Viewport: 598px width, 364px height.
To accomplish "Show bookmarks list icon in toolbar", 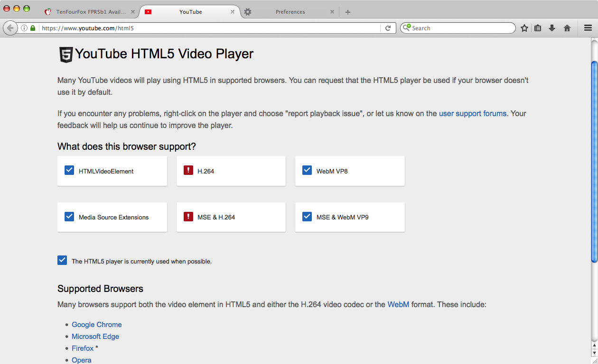I will 538,28.
